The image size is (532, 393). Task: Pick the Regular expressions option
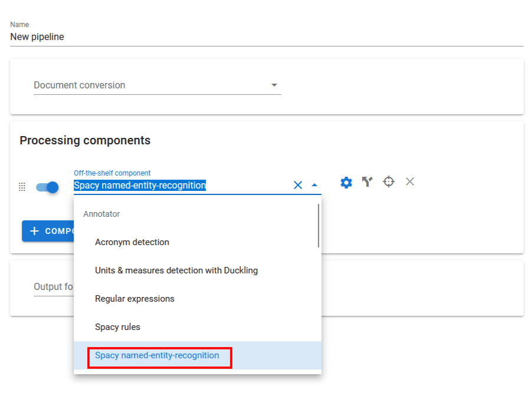click(x=134, y=299)
